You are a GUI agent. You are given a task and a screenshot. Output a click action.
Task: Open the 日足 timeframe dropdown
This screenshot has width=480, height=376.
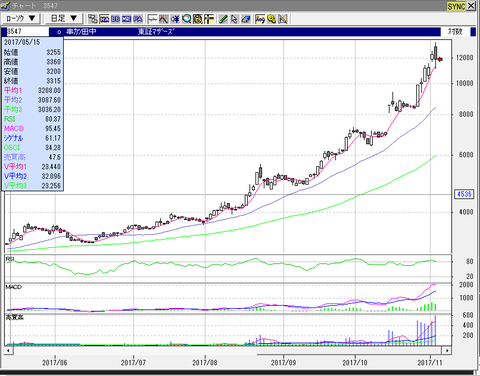coord(64,18)
